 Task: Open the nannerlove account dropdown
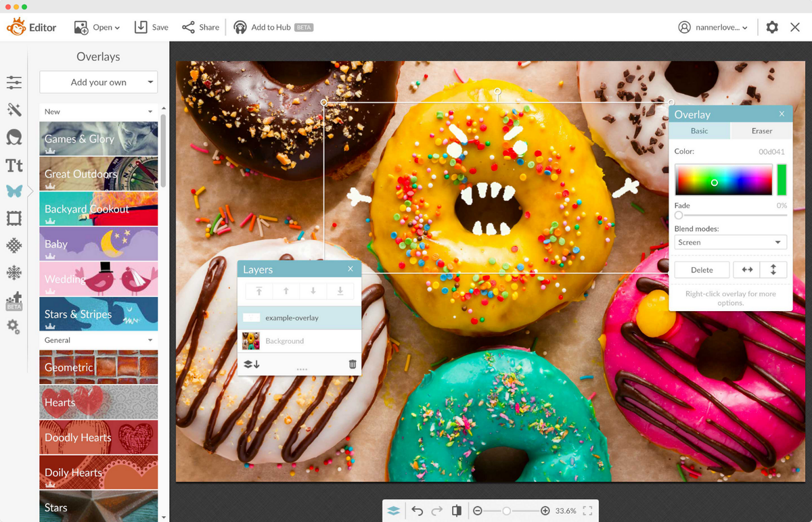(x=713, y=27)
